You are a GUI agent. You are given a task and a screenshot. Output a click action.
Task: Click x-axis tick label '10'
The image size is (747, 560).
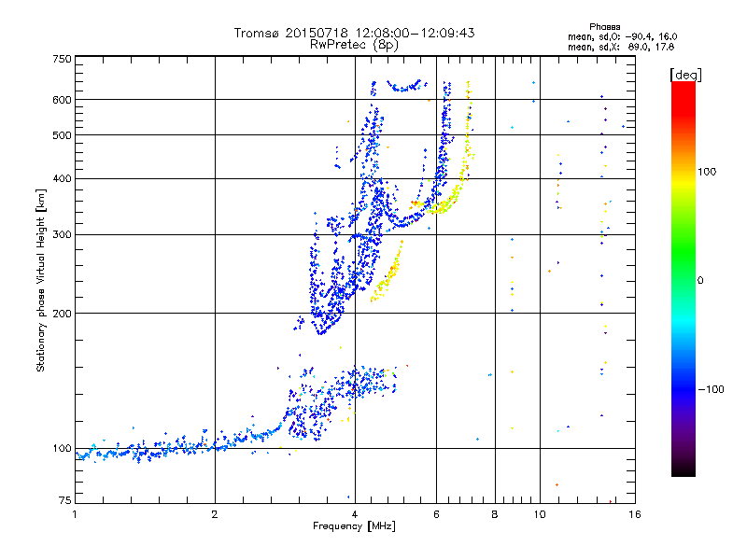[x=540, y=514]
